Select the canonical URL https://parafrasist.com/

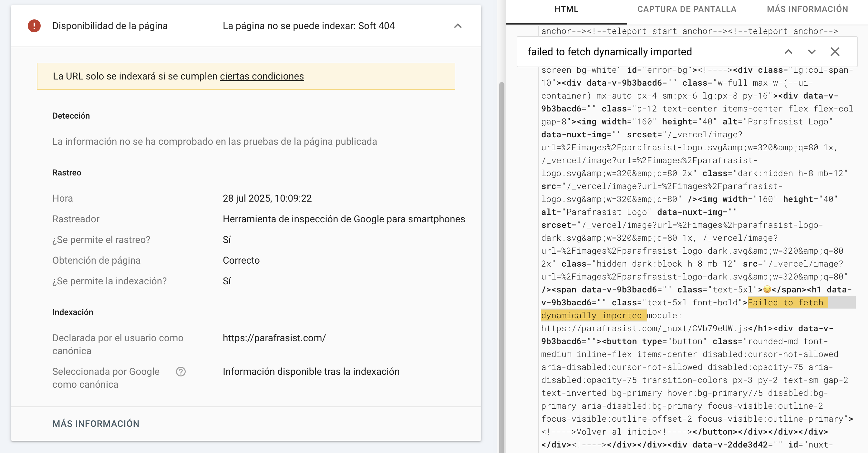(274, 338)
